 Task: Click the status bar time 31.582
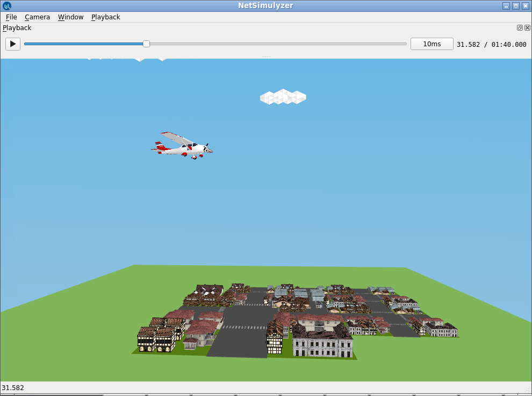(13, 387)
